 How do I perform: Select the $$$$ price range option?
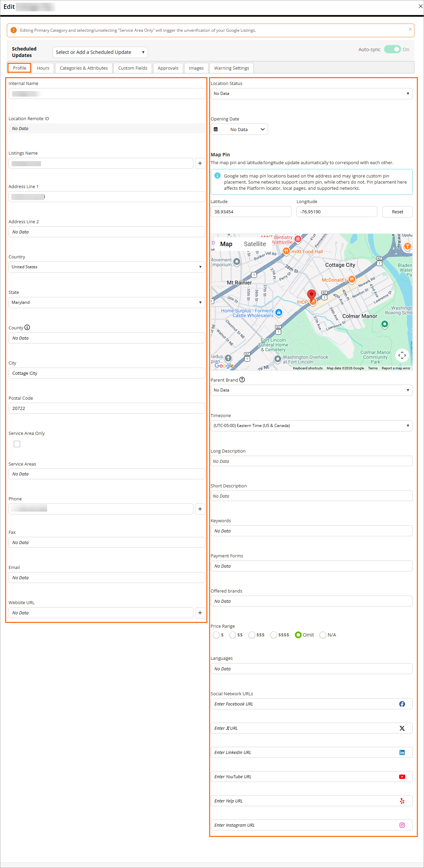[273, 635]
